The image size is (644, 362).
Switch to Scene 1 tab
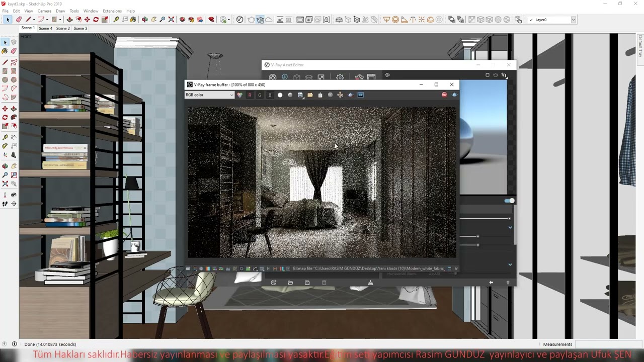click(x=28, y=28)
